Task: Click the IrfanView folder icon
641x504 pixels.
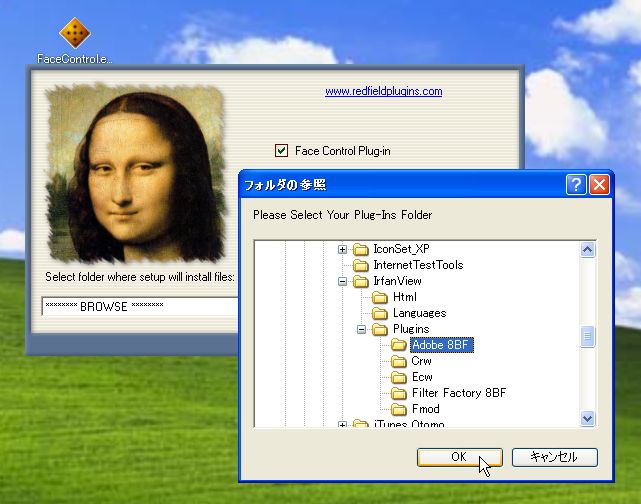Action: [361, 281]
